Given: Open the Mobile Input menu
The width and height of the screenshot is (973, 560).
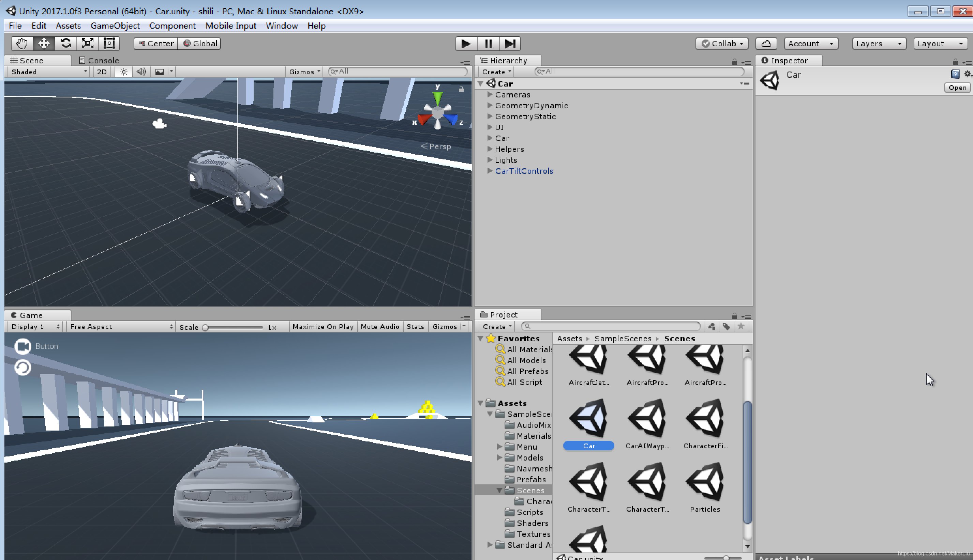Looking at the screenshot, I should 230,26.
